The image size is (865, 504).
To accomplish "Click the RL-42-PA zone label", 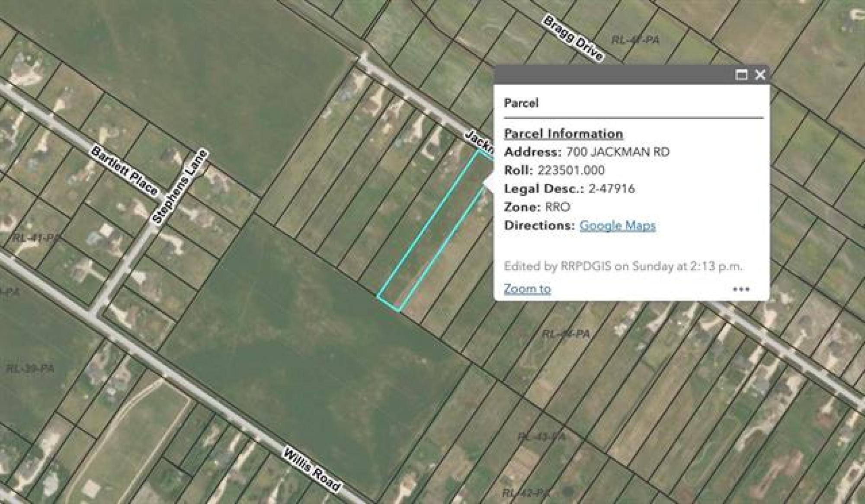I will (526, 492).
